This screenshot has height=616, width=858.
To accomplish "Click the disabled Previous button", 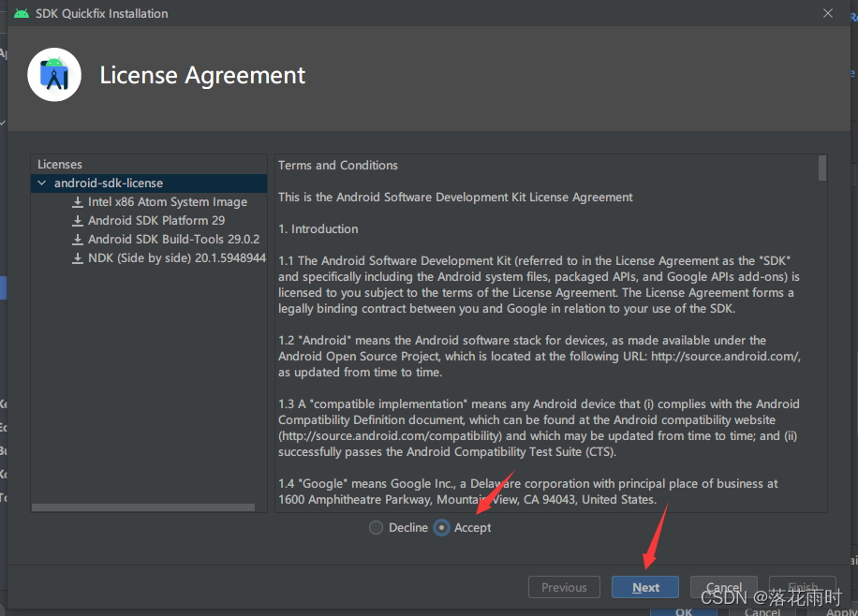I will [x=564, y=587].
